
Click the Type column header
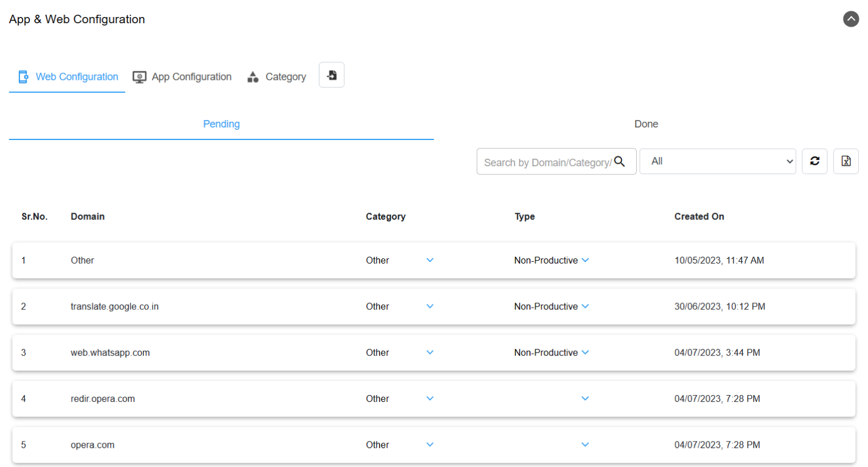524,216
